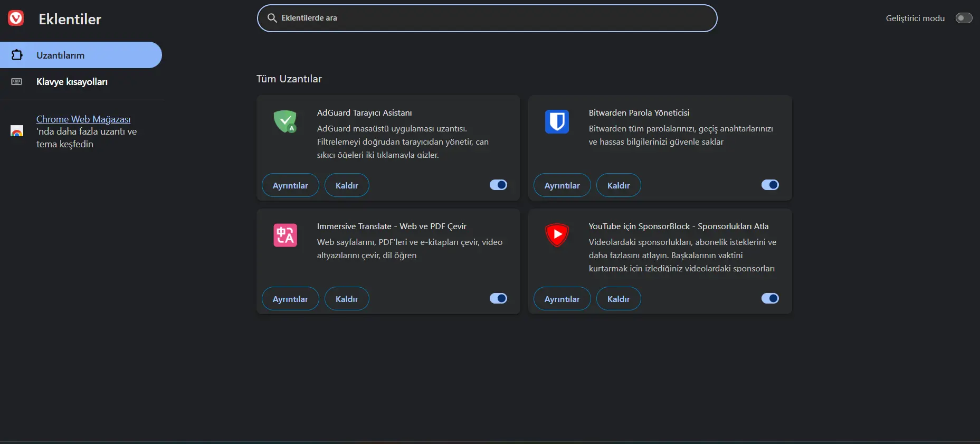Click the AdGuard shield icon
This screenshot has height=444, width=980.
[285, 121]
